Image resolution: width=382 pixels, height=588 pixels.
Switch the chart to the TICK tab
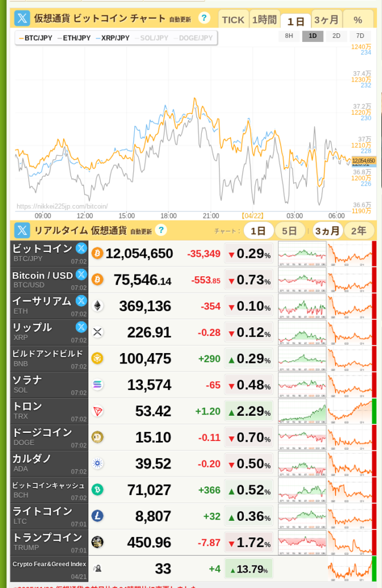[x=233, y=20]
